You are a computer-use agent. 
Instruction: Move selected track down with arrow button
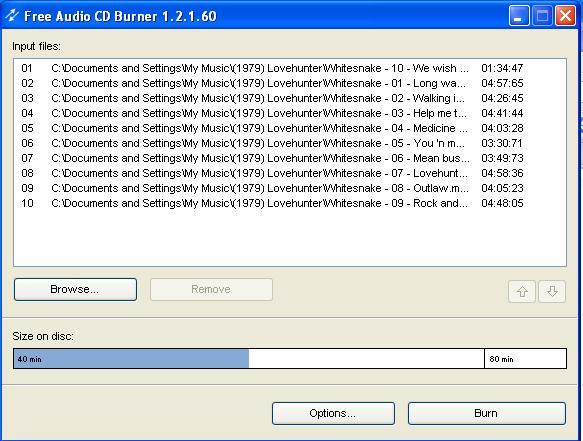[552, 291]
